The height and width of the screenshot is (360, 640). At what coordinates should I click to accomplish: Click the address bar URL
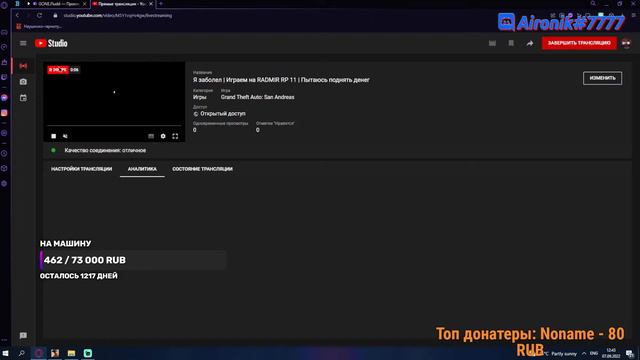(x=118, y=16)
